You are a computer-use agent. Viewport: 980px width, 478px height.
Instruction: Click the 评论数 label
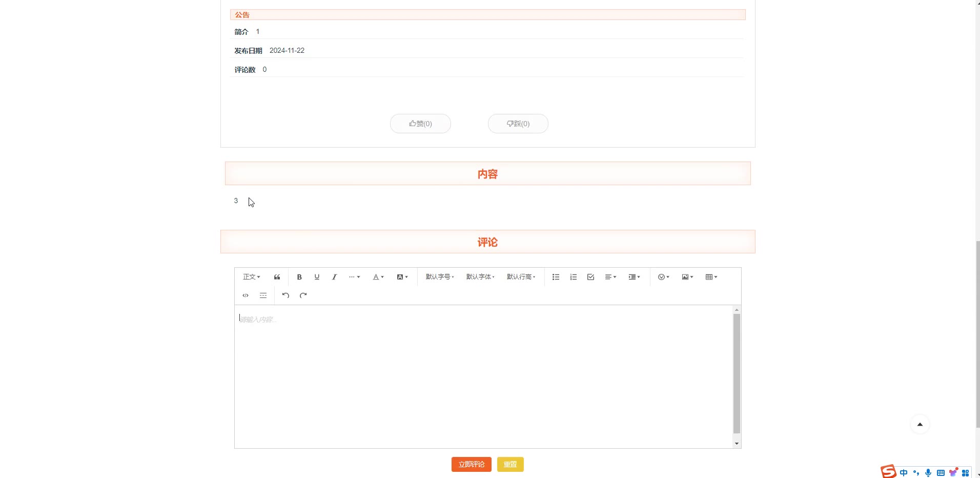[245, 70]
